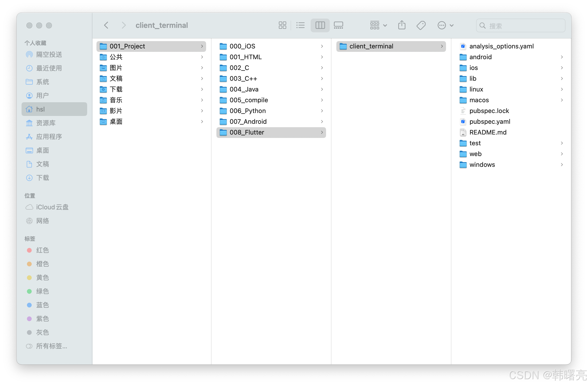Open 网络 in the sidebar
588x385 pixels.
click(x=54, y=221)
